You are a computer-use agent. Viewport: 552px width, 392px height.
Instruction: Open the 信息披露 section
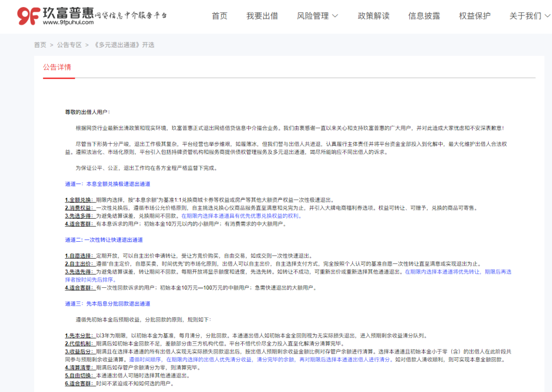(423, 16)
